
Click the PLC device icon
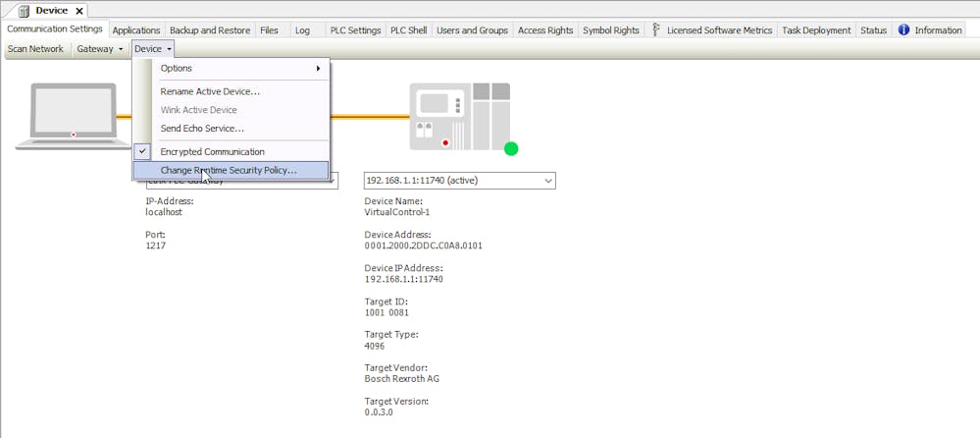point(459,115)
